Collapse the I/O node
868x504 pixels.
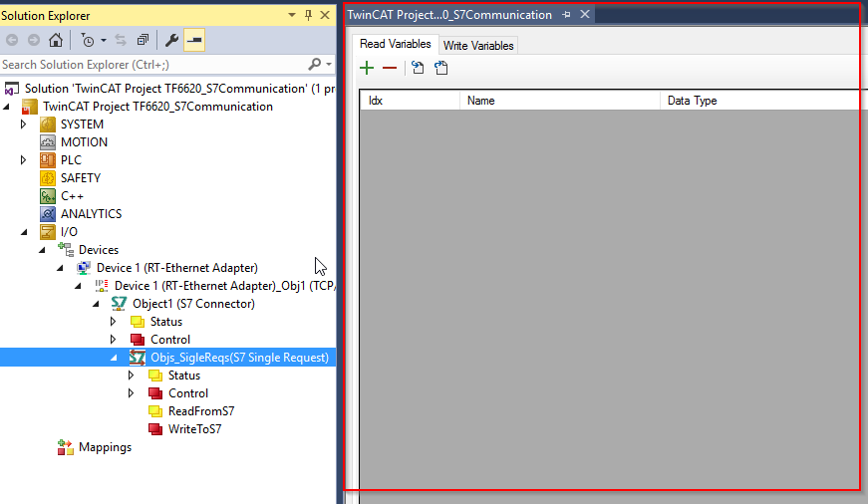[x=24, y=232]
